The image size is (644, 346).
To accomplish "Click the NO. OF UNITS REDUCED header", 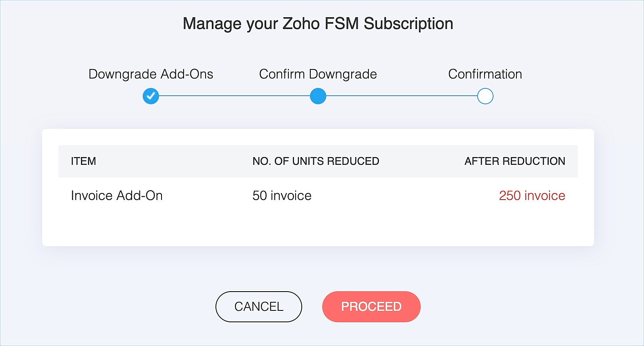I will pos(316,161).
